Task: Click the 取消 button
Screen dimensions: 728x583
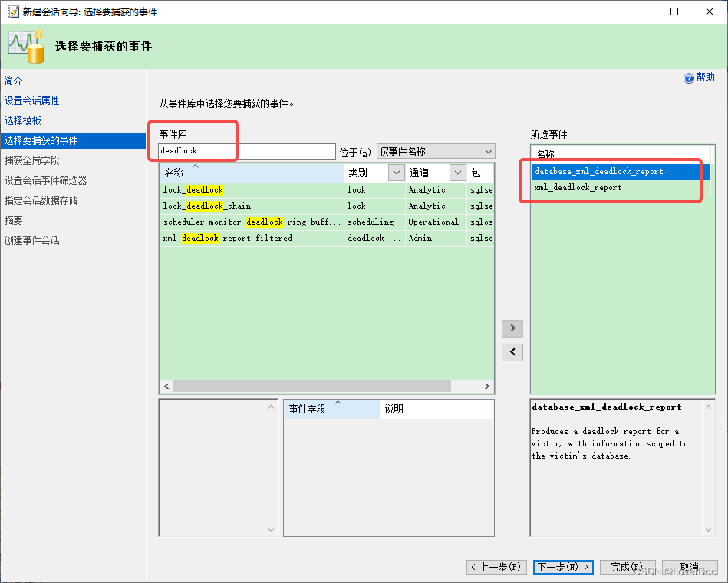Action: (690, 566)
